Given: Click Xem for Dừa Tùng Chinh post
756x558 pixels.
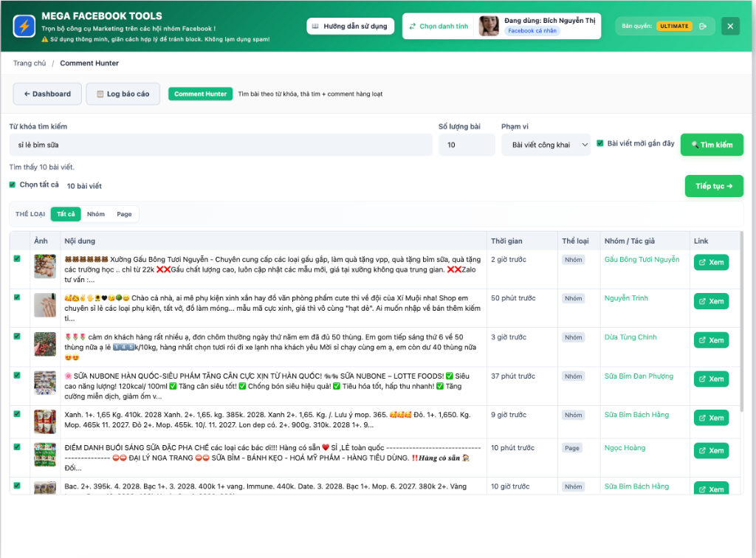Looking at the screenshot, I should click(711, 340).
